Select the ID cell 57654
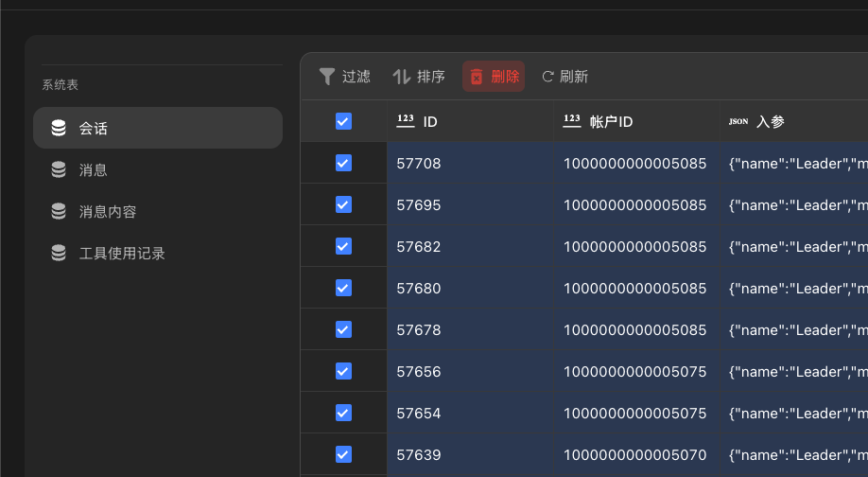This screenshot has width=868, height=477. pos(470,413)
